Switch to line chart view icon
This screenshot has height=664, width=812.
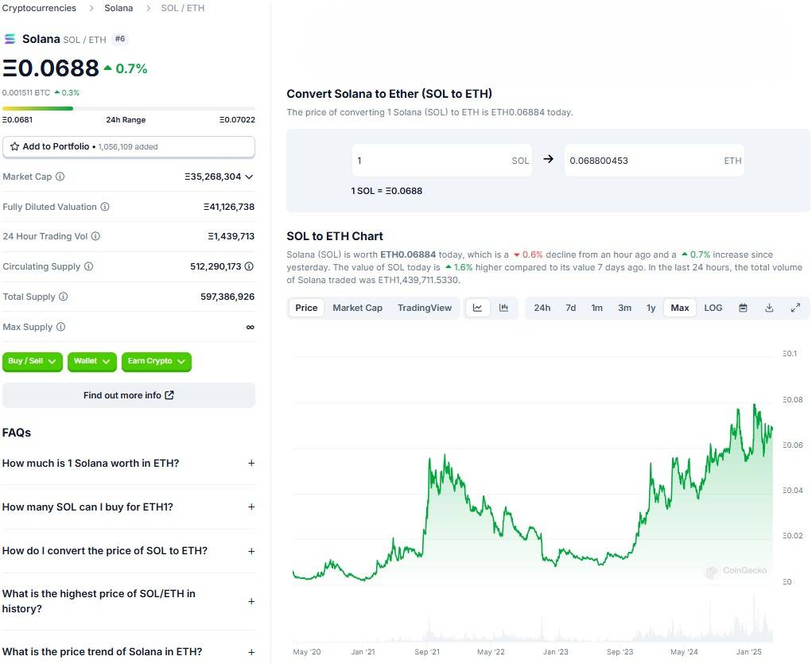(477, 308)
